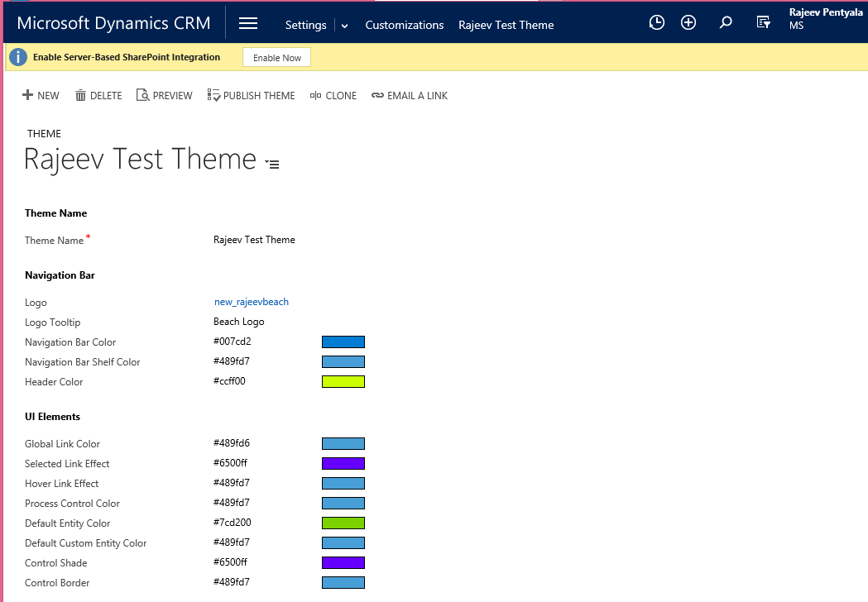This screenshot has width=868, height=602.
Task: Expand the Settings dropdown chevron
Action: click(x=345, y=26)
